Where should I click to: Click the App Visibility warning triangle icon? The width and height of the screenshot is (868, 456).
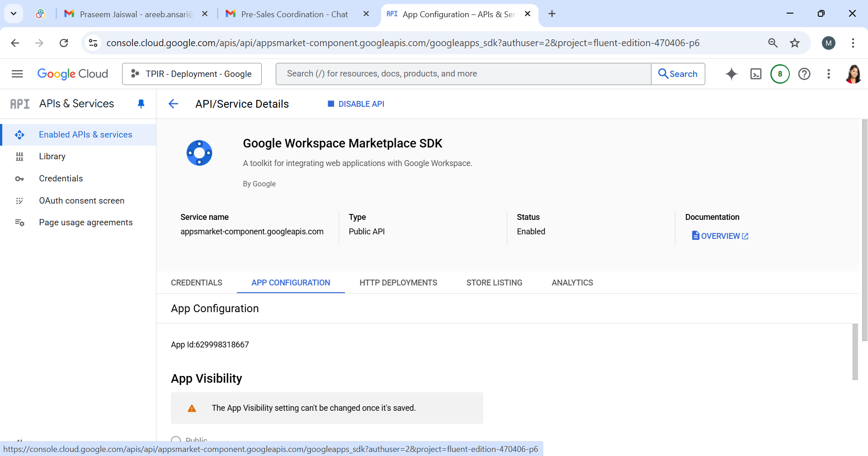click(x=192, y=408)
